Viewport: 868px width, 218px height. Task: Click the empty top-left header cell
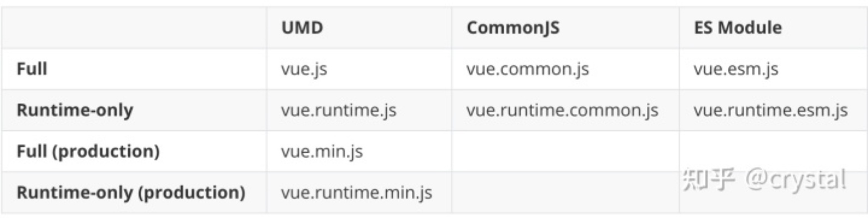coord(134,28)
